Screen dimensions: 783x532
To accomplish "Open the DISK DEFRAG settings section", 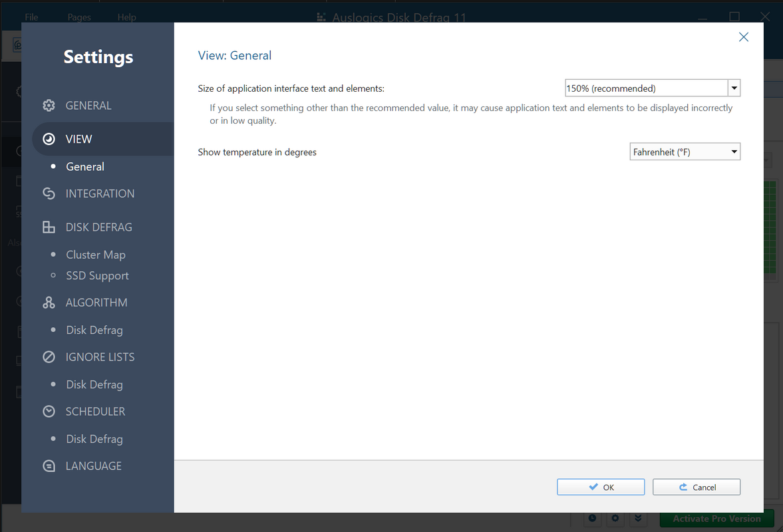I will point(99,227).
